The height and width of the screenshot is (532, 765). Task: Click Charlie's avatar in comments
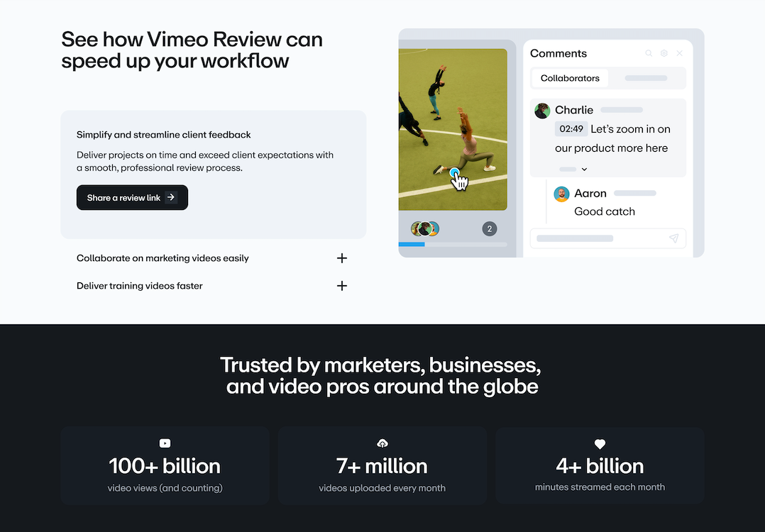click(542, 111)
